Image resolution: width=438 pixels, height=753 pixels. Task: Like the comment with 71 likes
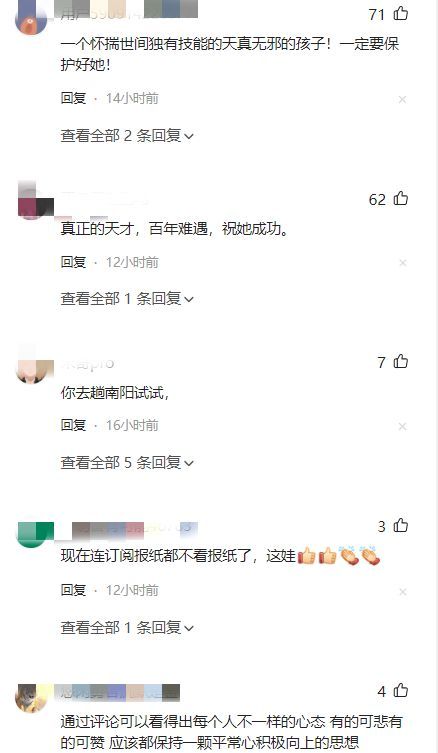pos(401,13)
